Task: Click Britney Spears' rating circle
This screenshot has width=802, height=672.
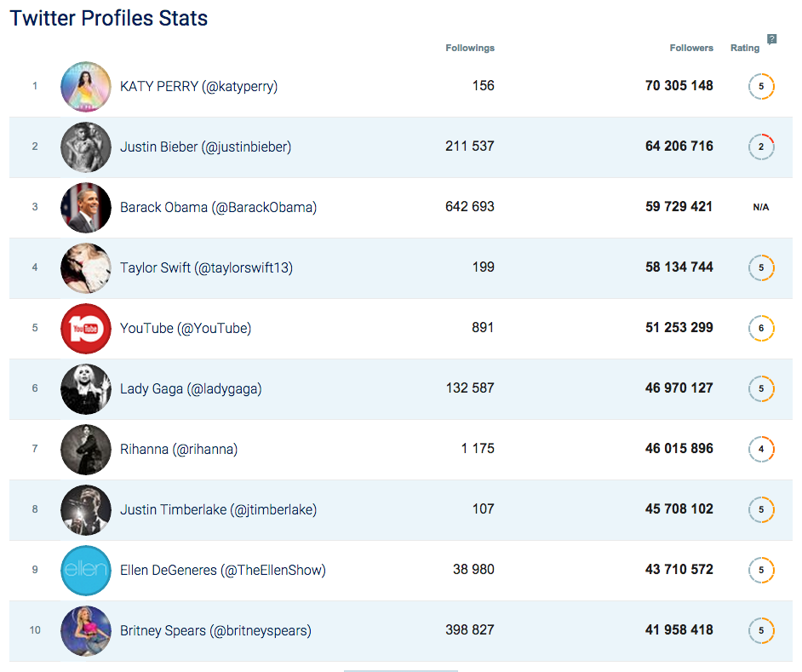Action: pos(761,630)
